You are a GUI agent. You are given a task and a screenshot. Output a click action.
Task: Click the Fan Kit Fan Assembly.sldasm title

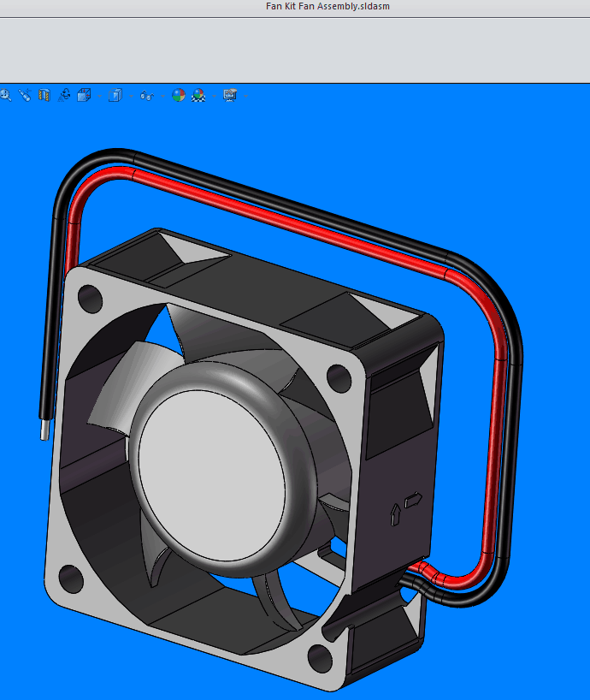[327, 6]
